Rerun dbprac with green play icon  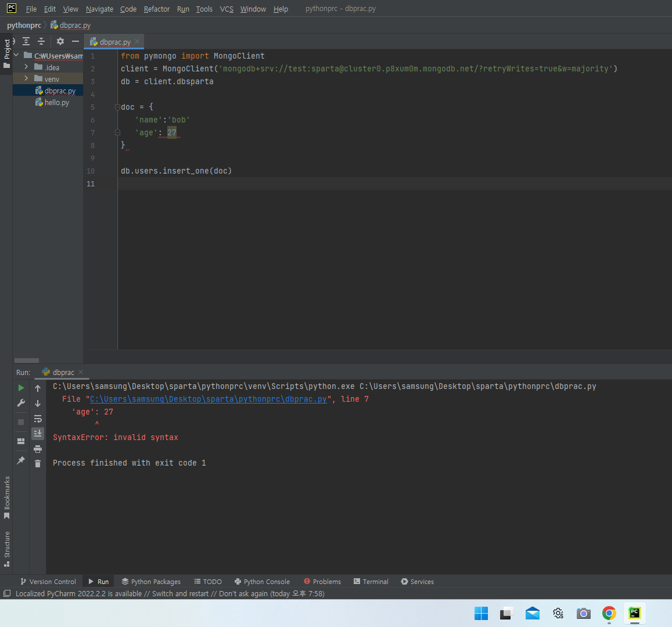(21, 388)
